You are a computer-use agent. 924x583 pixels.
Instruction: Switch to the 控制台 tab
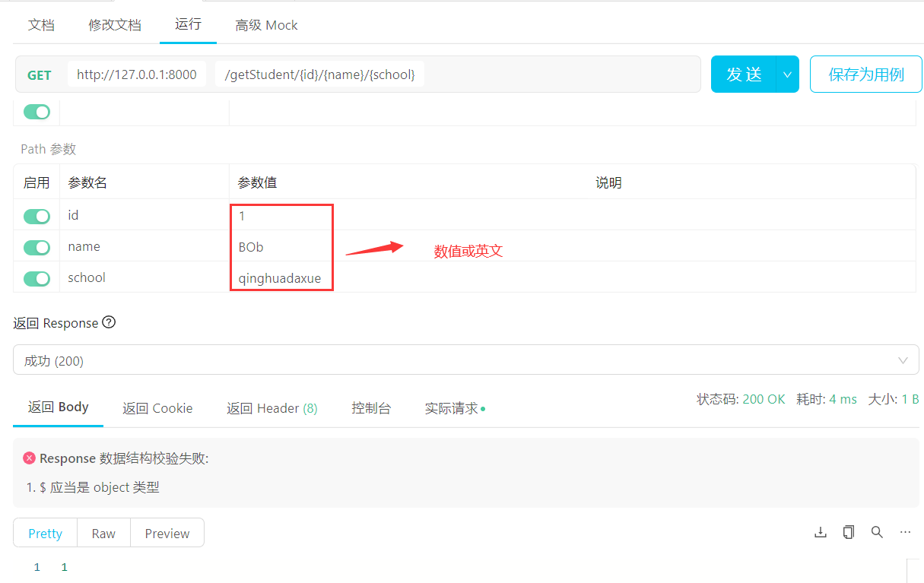pyautogui.click(x=371, y=407)
